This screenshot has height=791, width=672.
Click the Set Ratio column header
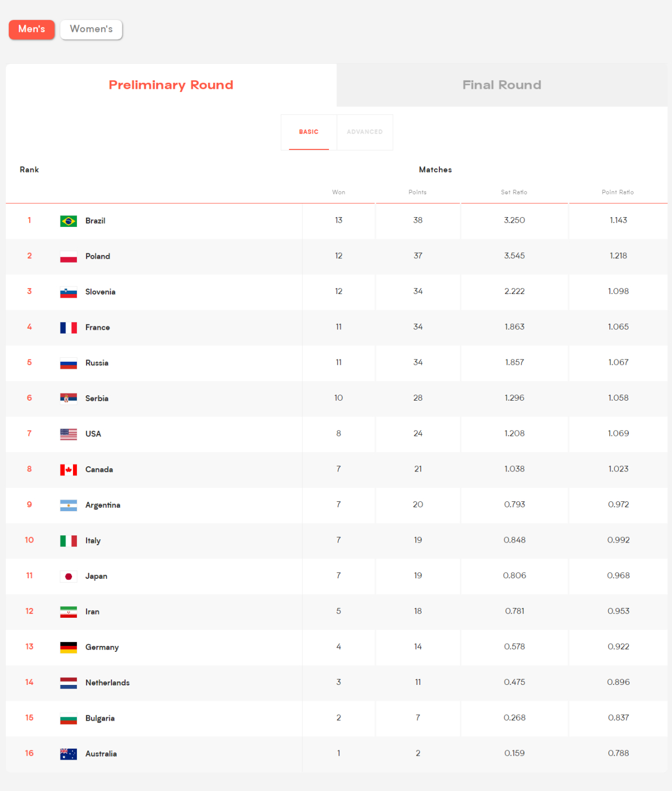click(x=513, y=192)
